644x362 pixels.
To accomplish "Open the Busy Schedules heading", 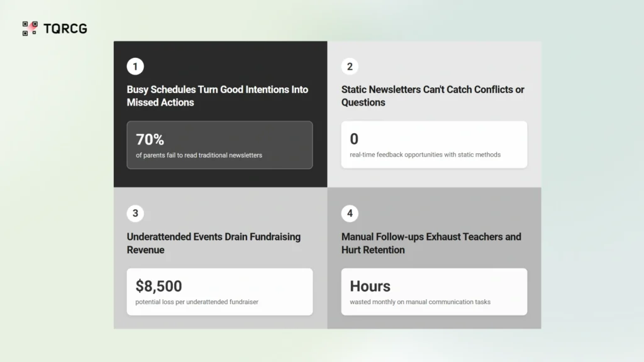I will coord(217,96).
